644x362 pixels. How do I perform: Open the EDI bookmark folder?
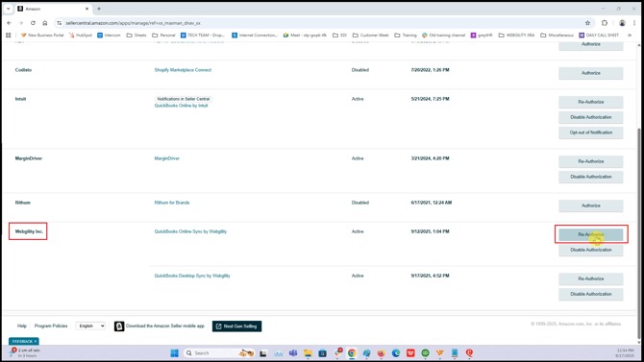coord(340,36)
